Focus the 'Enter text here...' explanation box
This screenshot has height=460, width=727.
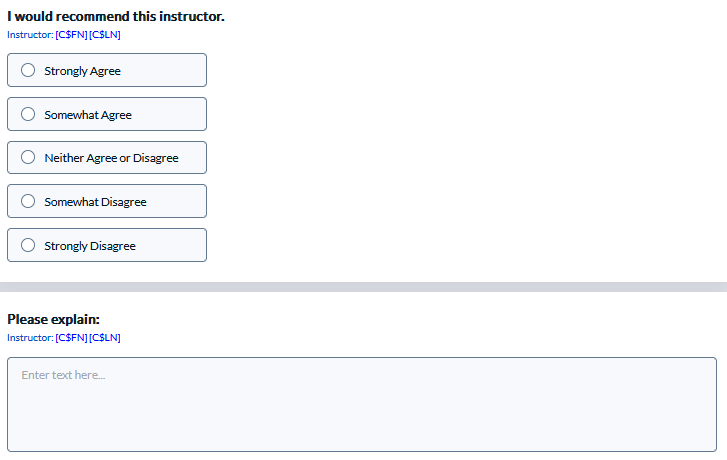pos(362,404)
